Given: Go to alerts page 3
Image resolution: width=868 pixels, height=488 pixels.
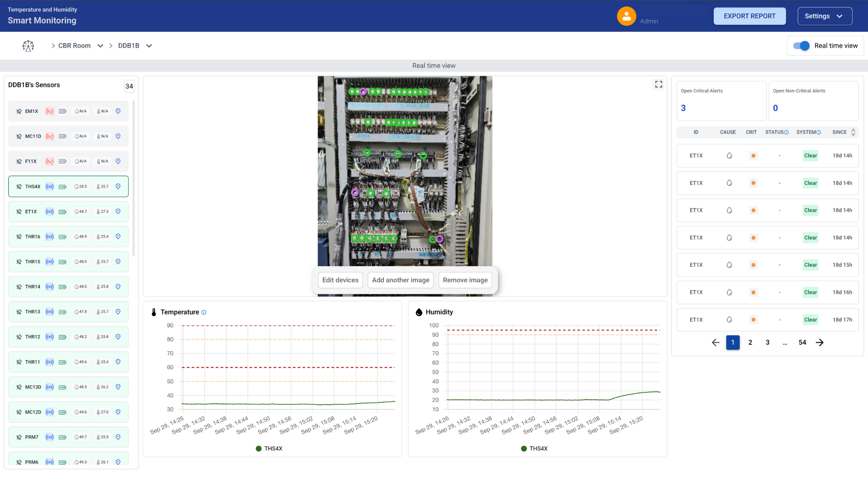Looking at the screenshot, I should [768, 342].
